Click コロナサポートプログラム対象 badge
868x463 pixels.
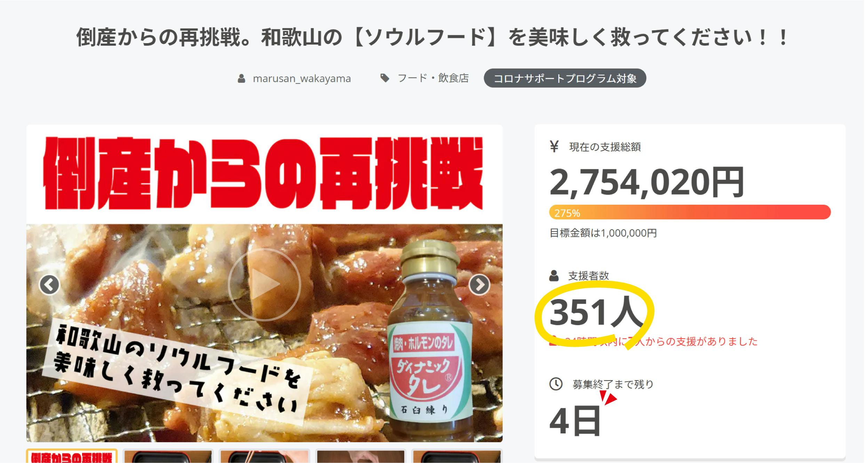565,78
